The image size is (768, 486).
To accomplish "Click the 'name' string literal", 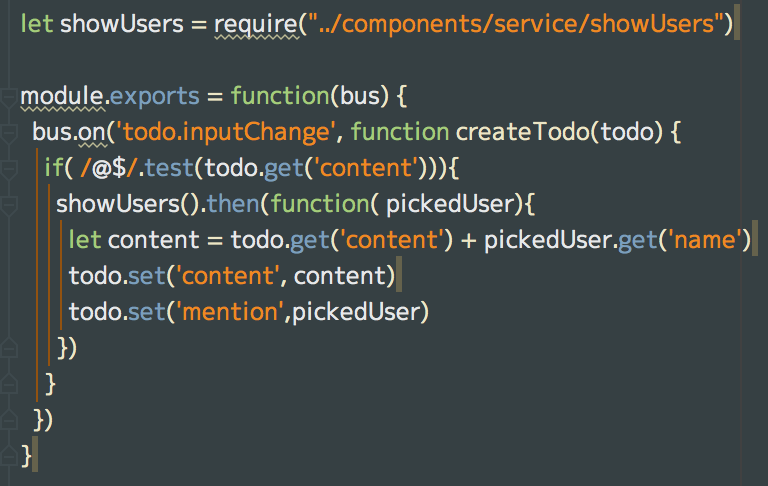I will (710, 241).
